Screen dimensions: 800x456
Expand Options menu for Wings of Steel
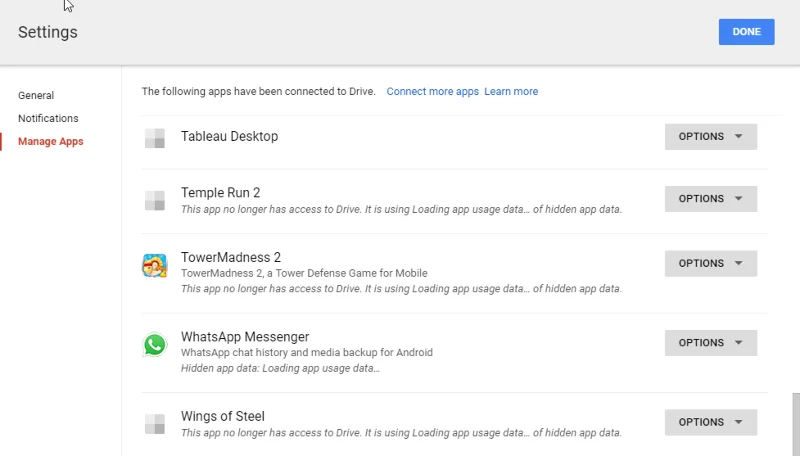point(710,423)
